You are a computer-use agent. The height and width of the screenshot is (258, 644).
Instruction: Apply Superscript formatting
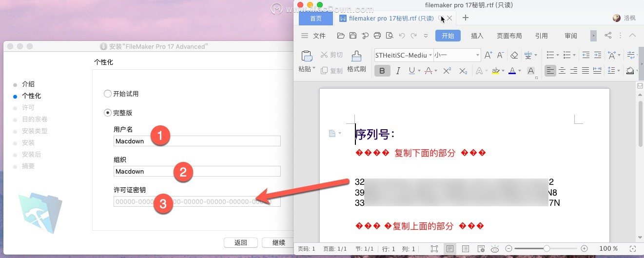(447, 71)
